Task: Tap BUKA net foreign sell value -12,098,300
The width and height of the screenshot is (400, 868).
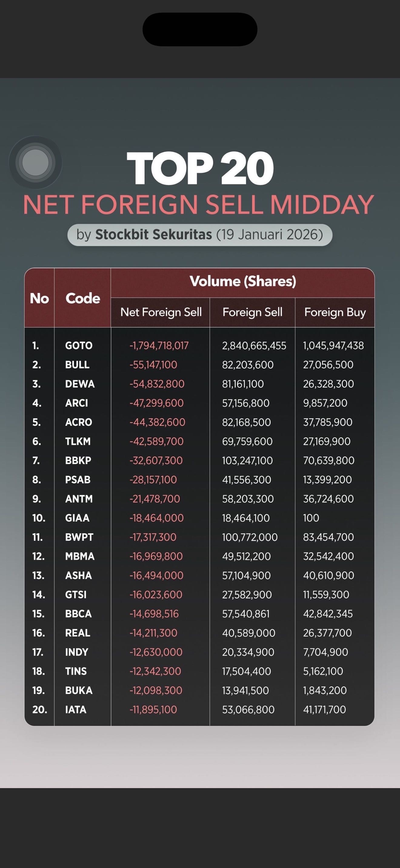Action: click(x=155, y=690)
